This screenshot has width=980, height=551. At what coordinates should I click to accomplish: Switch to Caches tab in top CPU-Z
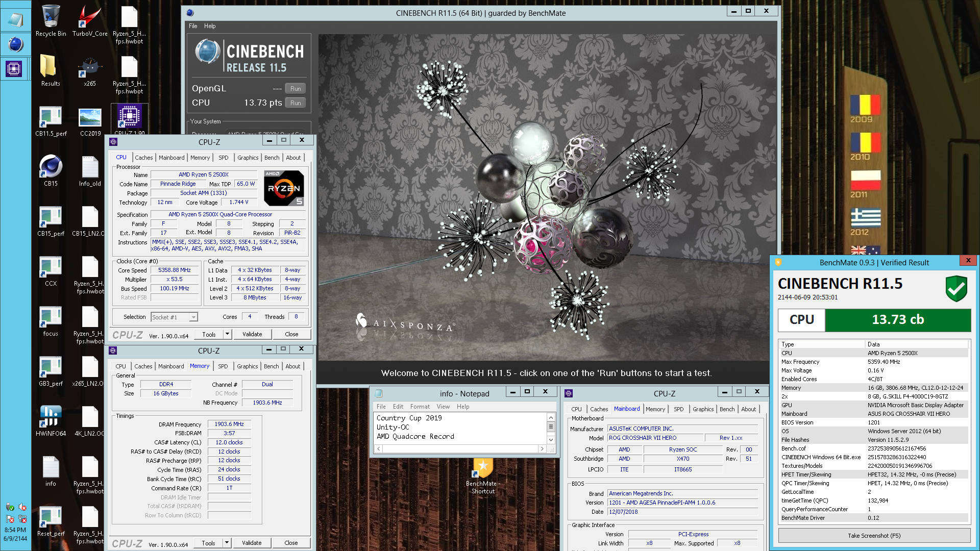click(x=144, y=158)
